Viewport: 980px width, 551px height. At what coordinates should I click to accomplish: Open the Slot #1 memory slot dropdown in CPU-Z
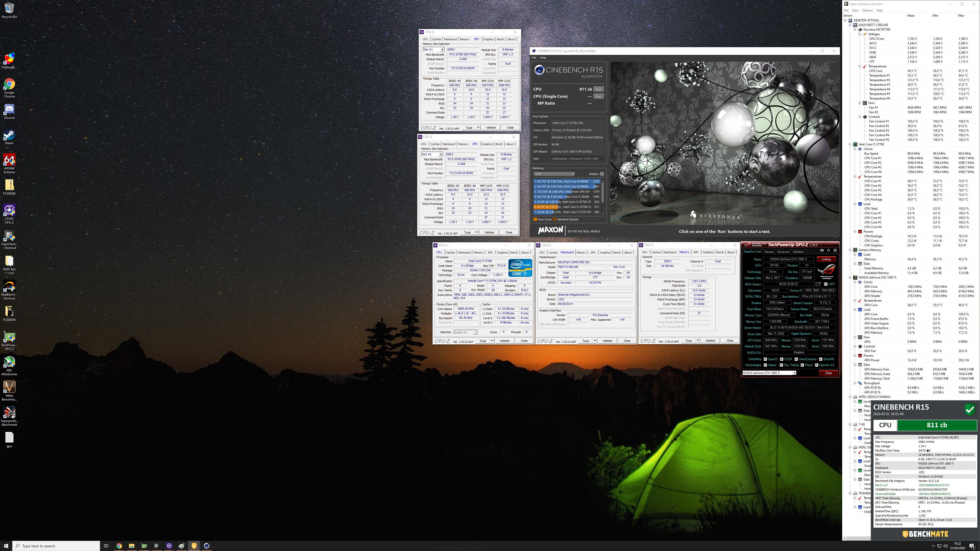(433, 49)
